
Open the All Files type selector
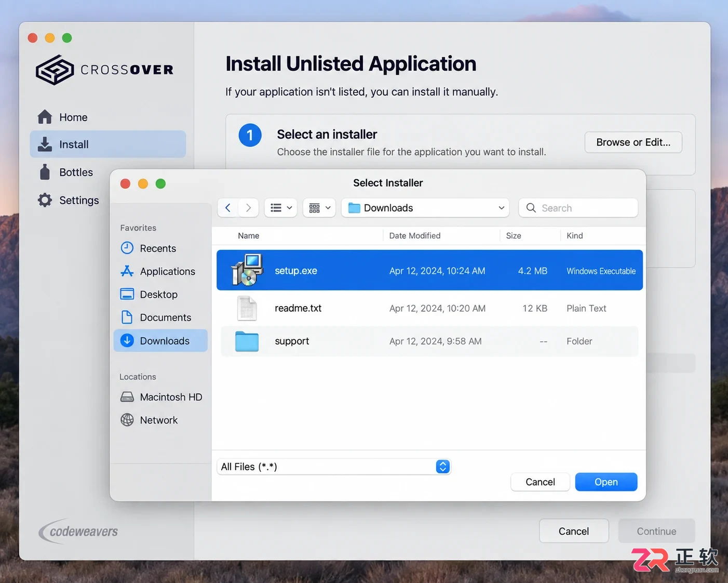click(333, 467)
